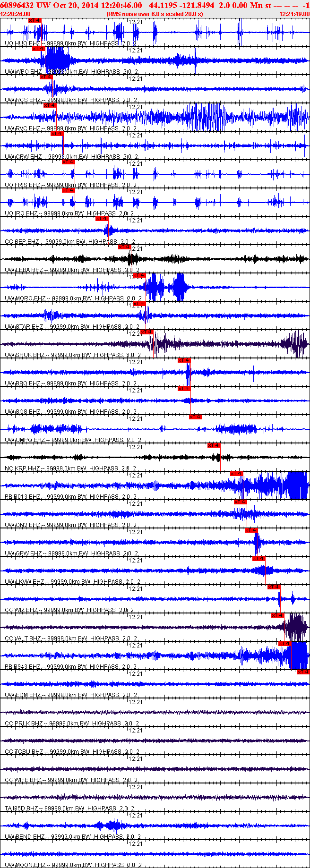This screenshot has height=868, width=310.
Task: Click the red pick marker on the MORO trace
Action: [x=139, y=275]
